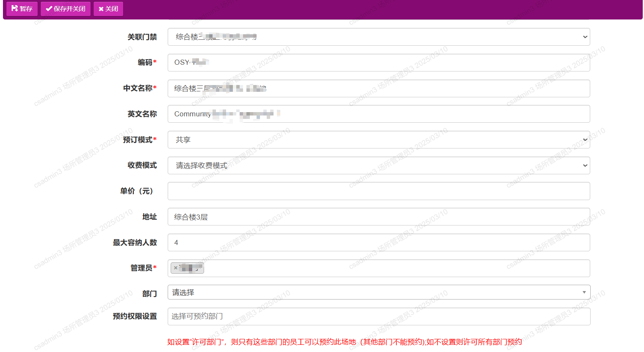Click the 英文名称 input starting with Community
Screen dimensions: 644x352
tap(379, 113)
